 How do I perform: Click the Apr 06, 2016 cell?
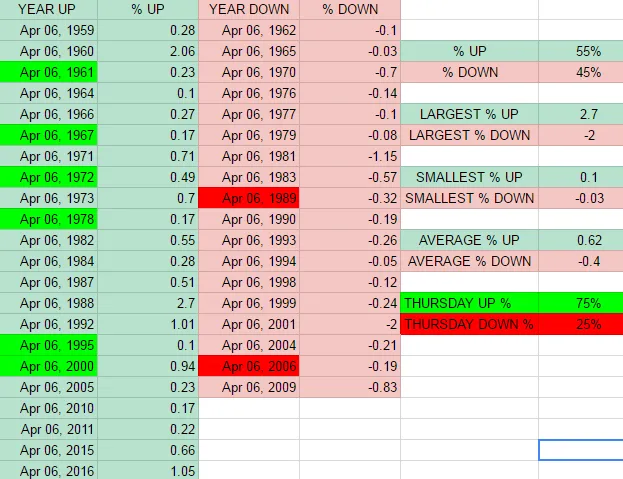48,470
